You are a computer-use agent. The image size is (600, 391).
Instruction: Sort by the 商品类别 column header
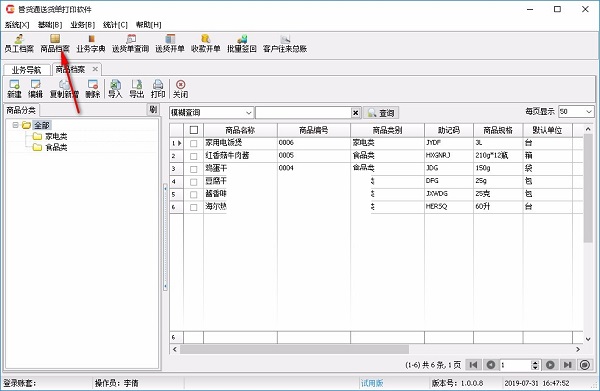click(387, 130)
